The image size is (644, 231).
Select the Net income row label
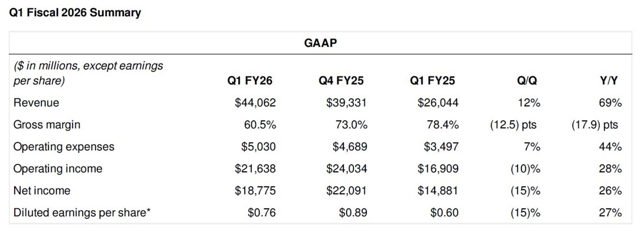tap(42, 191)
